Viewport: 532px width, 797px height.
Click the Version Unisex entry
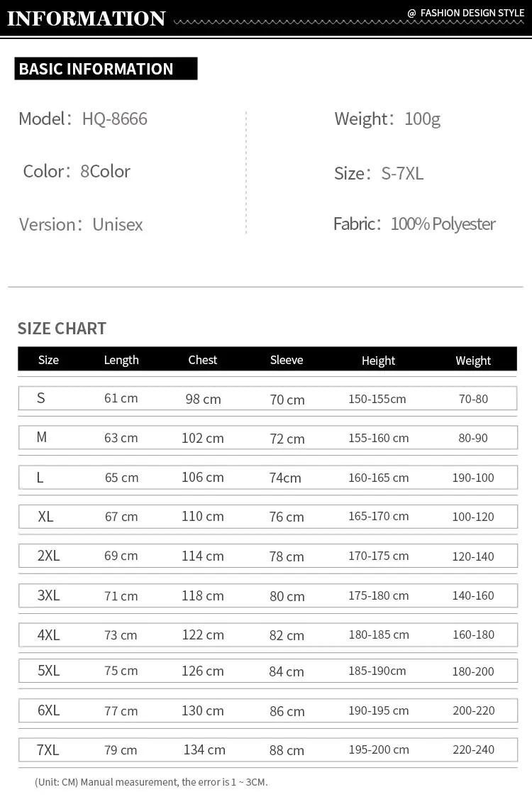click(x=81, y=224)
